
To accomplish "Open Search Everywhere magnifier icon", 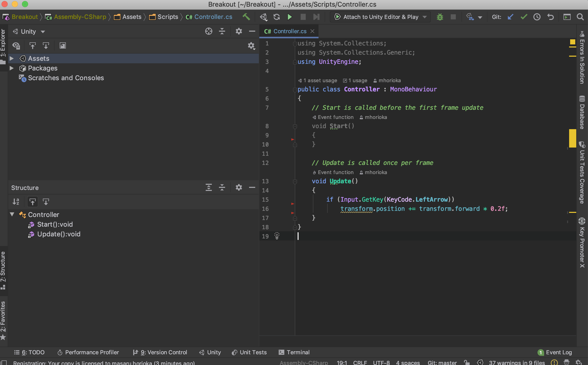I will pos(580,17).
